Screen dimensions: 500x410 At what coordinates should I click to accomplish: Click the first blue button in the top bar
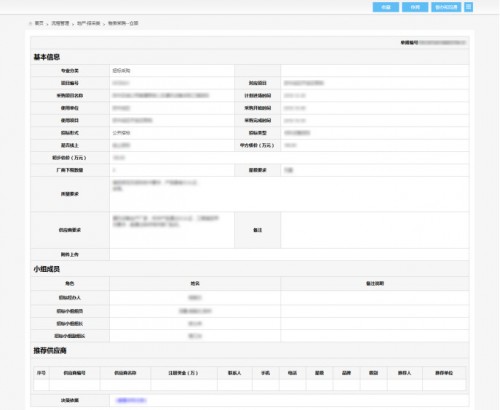tap(386, 7)
